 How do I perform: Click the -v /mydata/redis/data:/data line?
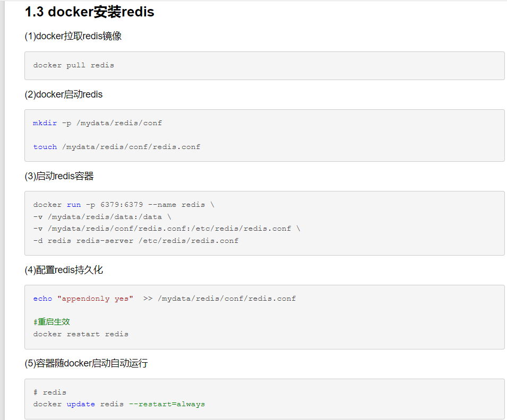102,217
